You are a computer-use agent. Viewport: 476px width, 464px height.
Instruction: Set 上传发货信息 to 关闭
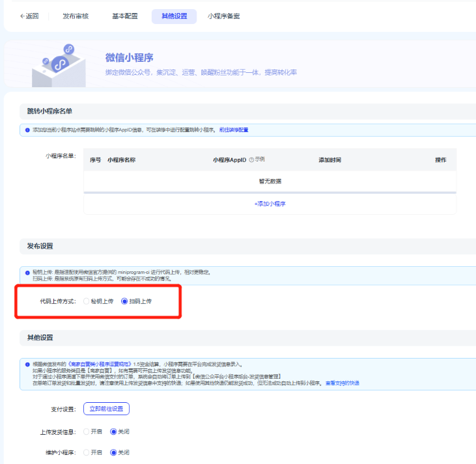coord(113,431)
